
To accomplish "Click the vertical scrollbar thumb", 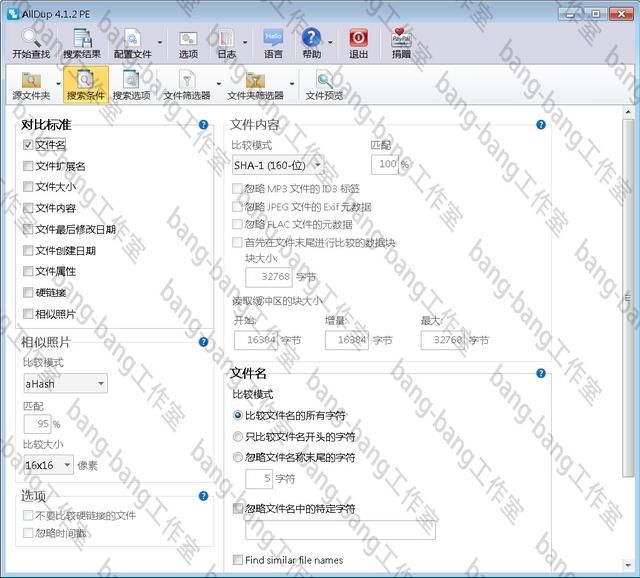I will point(628,297).
